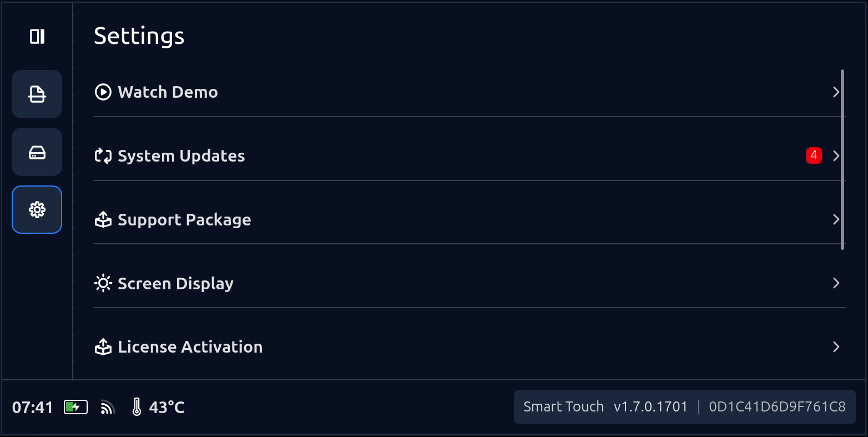The width and height of the screenshot is (868, 437).
Task: Open the print files sidebar icon
Action: [37, 94]
